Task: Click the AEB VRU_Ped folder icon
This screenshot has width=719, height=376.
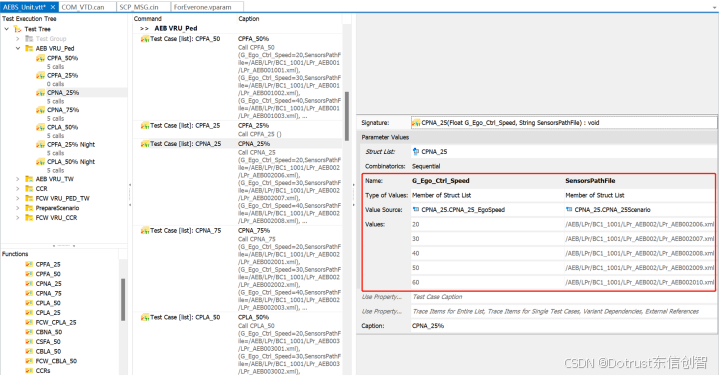Action: (29, 48)
